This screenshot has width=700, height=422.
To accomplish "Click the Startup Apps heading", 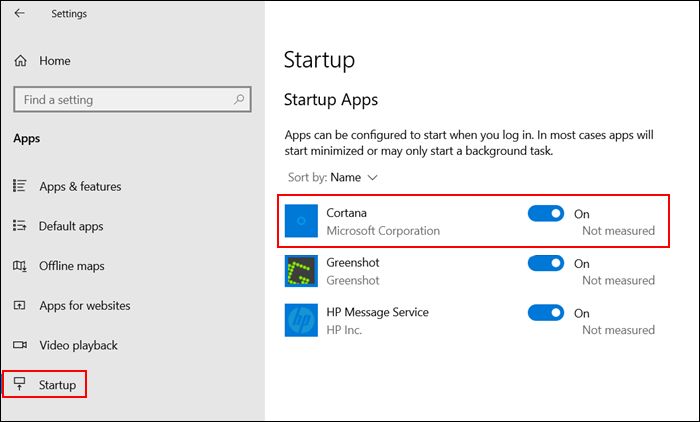I will click(x=331, y=100).
